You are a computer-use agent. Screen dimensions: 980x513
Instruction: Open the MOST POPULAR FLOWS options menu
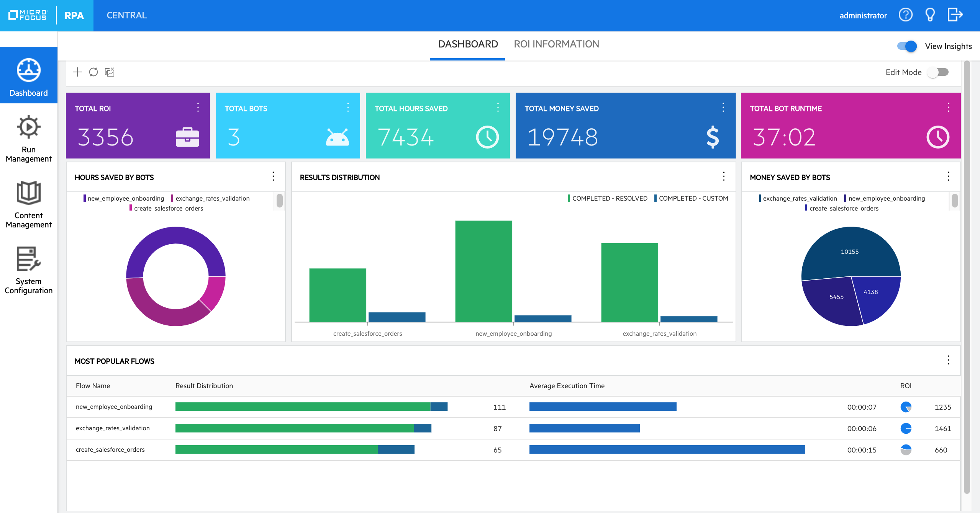tap(949, 360)
